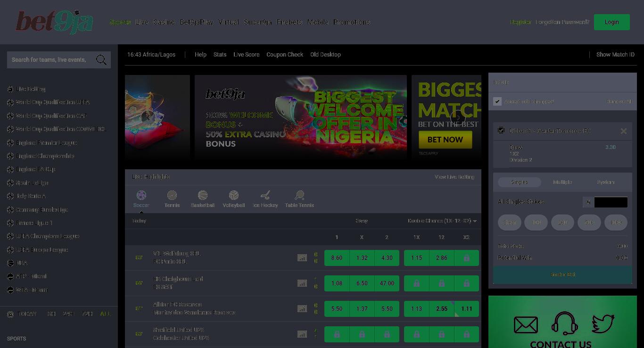Select the Ice Hockey sport icon

[x=265, y=195]
